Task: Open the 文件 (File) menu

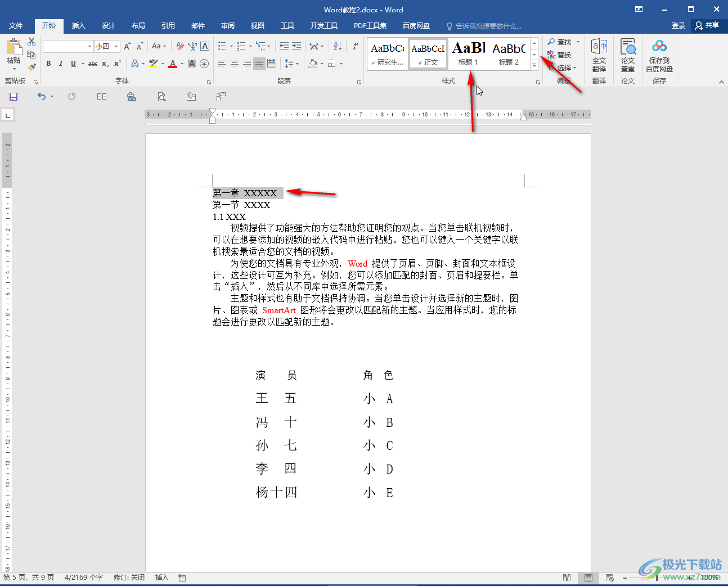Action: (x=16, y=26)
